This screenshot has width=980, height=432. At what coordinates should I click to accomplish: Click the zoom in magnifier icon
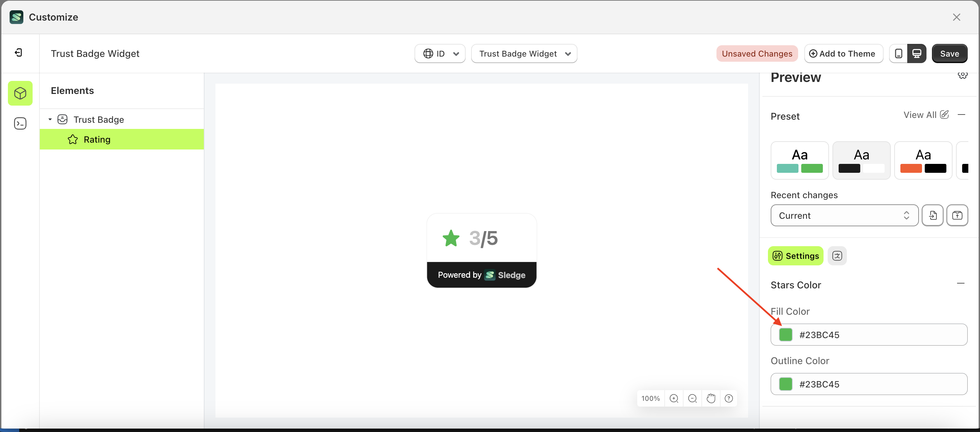click(x=674, y=398)
